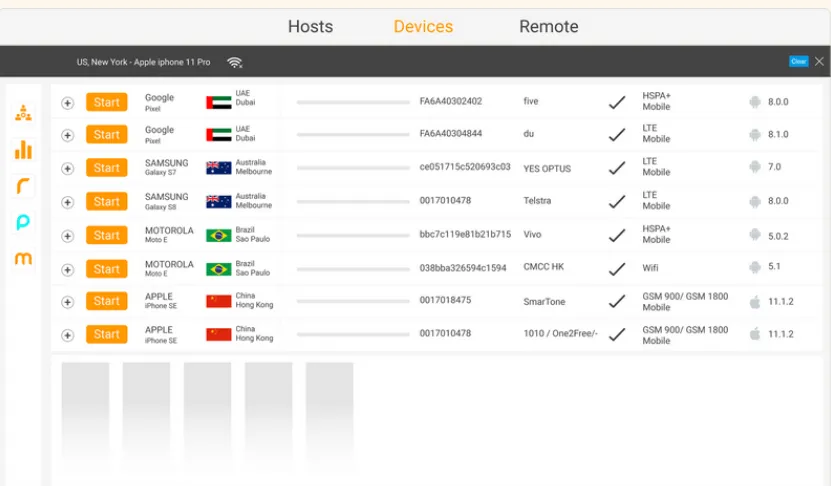The image size is (831, 486).
Task: Toggle the checkmark in Telstra row
Action: point(617,201)
